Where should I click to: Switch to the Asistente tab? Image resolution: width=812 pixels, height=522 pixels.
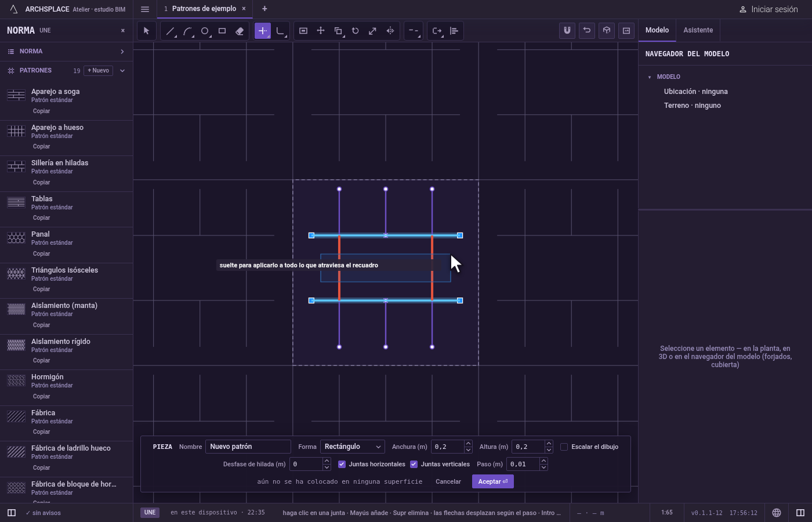698,30
